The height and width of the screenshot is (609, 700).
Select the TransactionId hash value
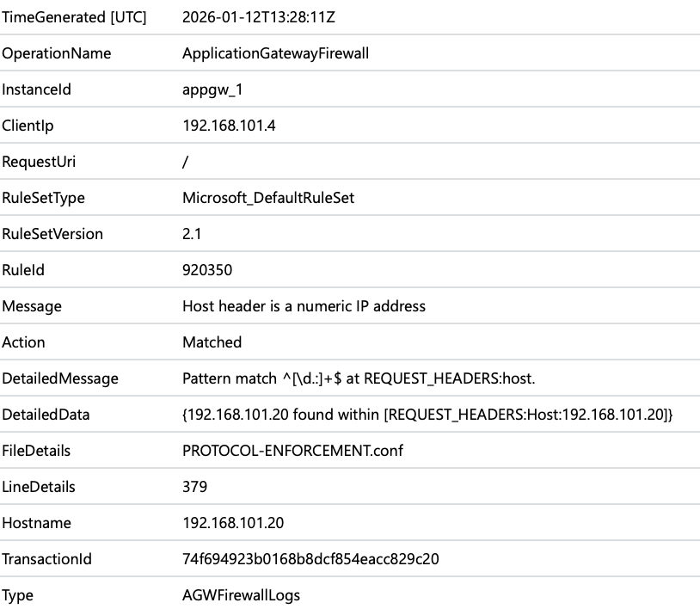[x=310, y=559]
